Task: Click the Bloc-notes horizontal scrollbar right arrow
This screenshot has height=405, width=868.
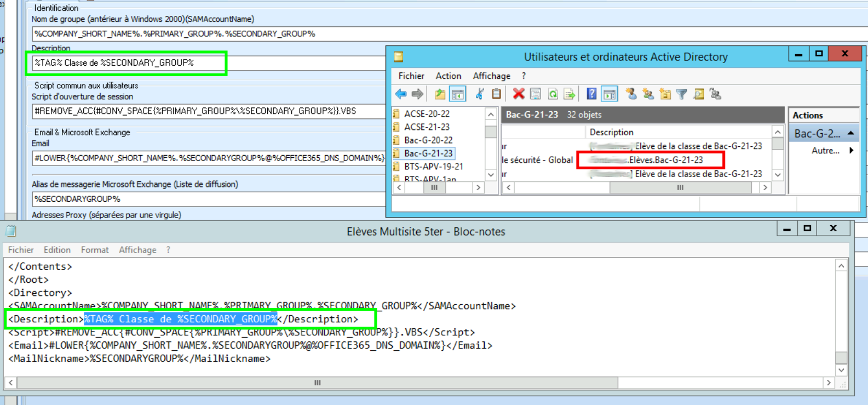Action: pyautogui.click(x=829, y=383)
